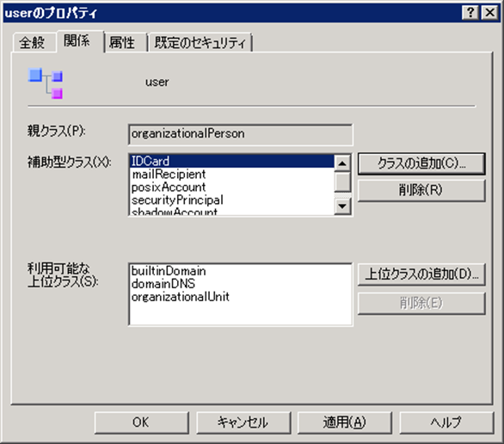Click the auxiliary class list up arrow
The height and width of the screenshot is (444, 504).
(x=342, y=163)
